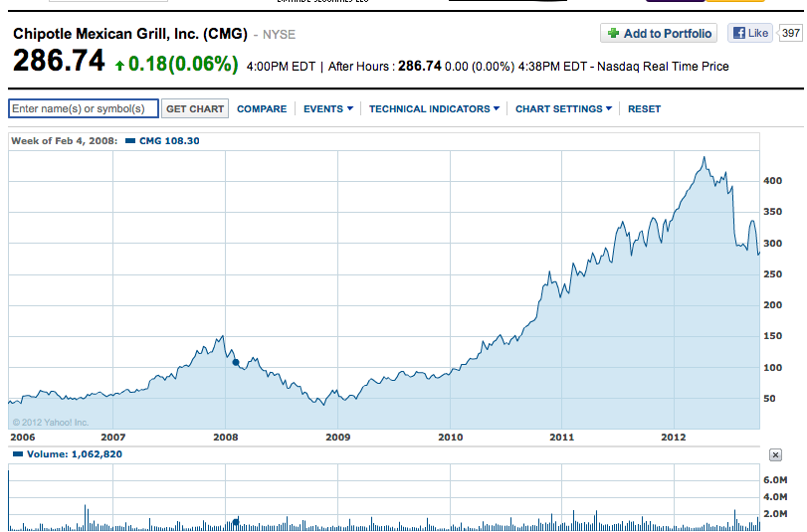The width and height of the screenshot is (807, 532).
Task: Click the Week of Feb 4, 2008 label
Action: (65, 141)
